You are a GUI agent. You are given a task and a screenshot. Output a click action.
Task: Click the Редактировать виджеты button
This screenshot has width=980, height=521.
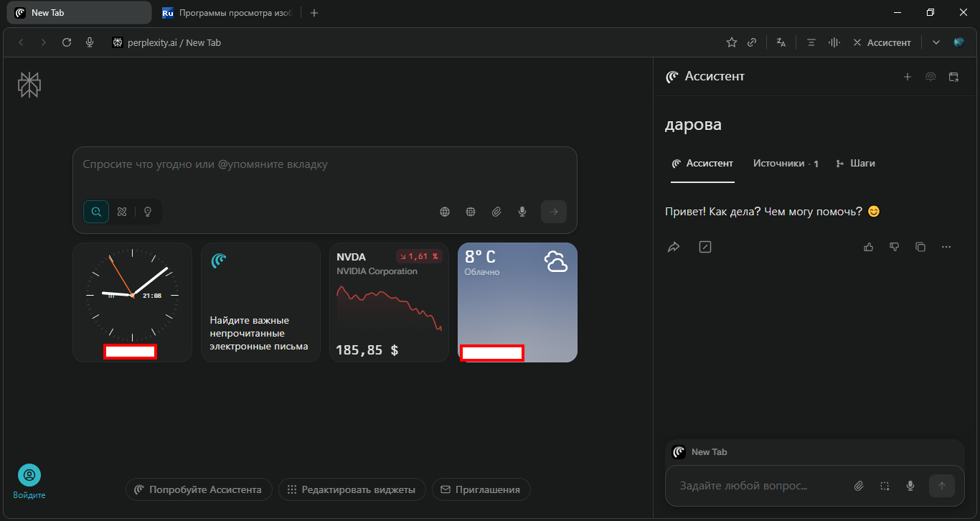click(x=352, y=489)
